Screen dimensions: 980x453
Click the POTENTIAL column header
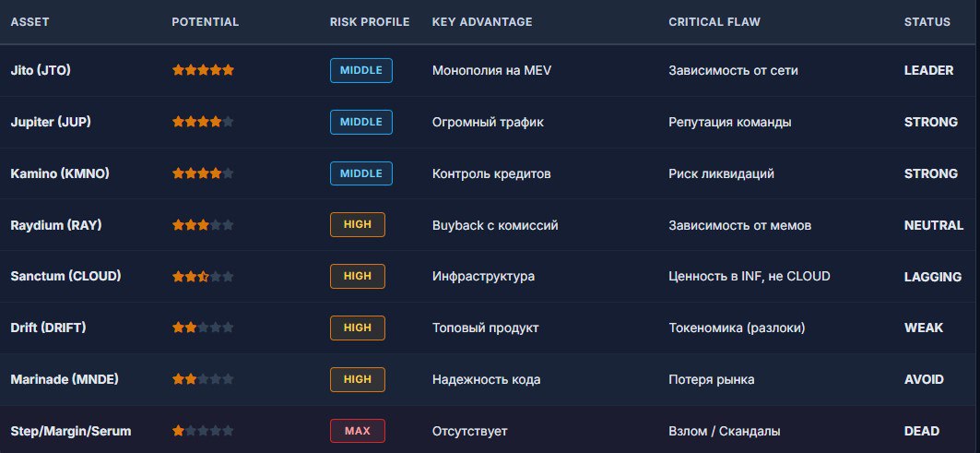tap(205, 22)
